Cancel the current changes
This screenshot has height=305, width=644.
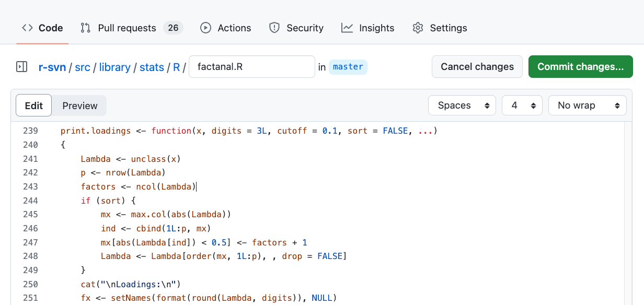(477, 66)
